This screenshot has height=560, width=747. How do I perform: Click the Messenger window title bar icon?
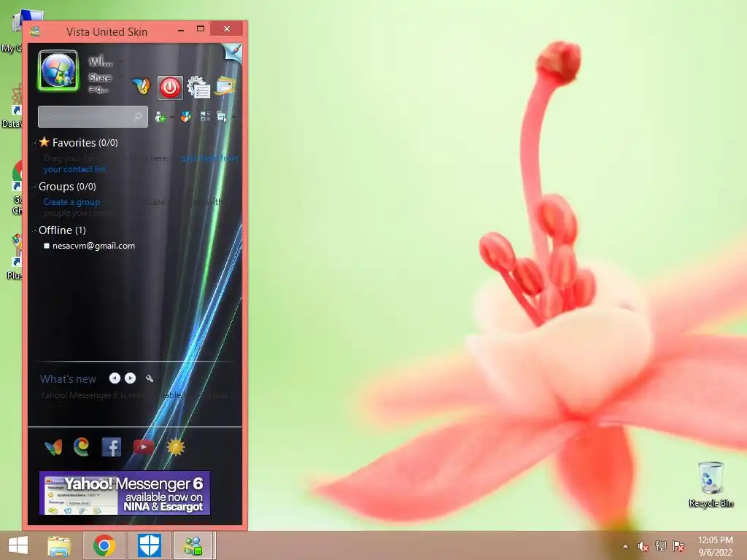pyautogui.click(x=35, y=31)
